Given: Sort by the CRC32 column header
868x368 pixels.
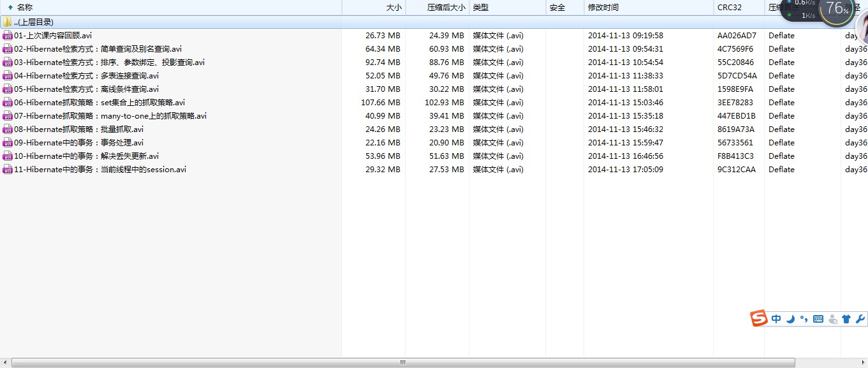Looking at the screenshot, I should pyautogui.click(x=739, y=8).
